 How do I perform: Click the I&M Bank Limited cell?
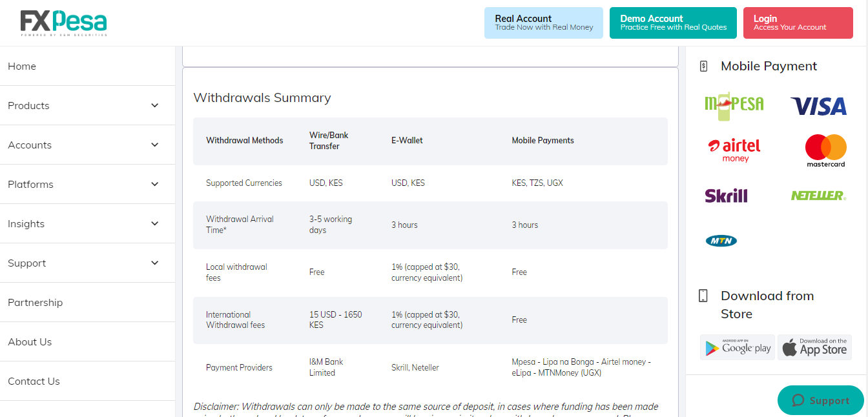click(326, 367)
